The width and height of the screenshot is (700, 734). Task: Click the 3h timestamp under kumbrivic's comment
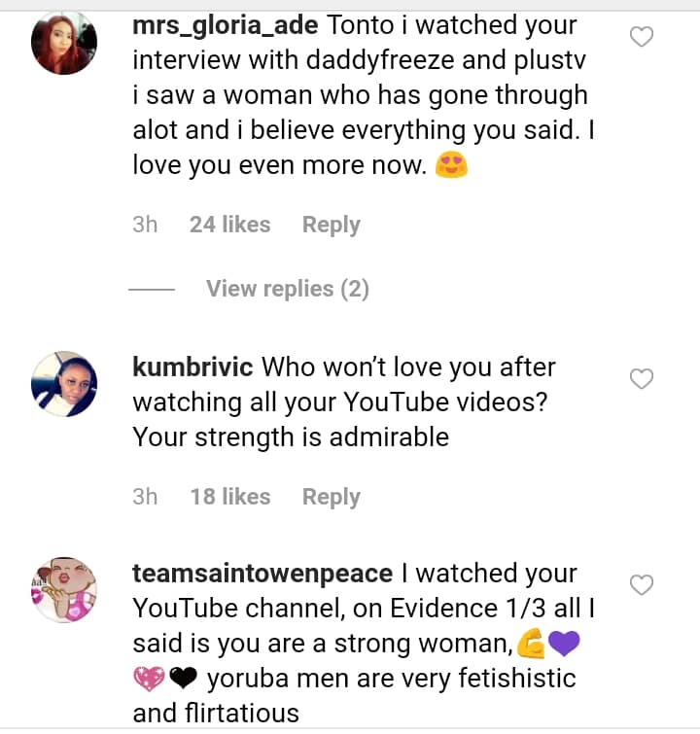tap(145, 497)
